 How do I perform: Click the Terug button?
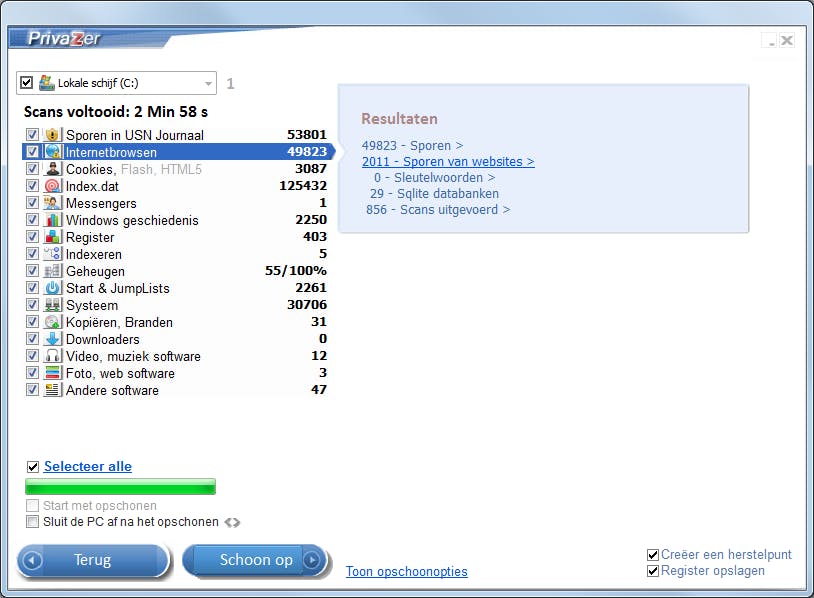93,560
